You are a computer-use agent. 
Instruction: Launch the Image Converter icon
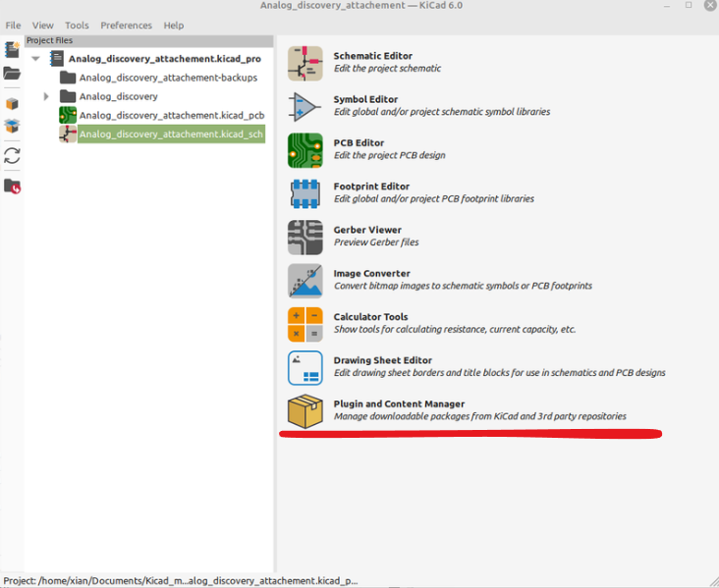(x=304, y=281)
